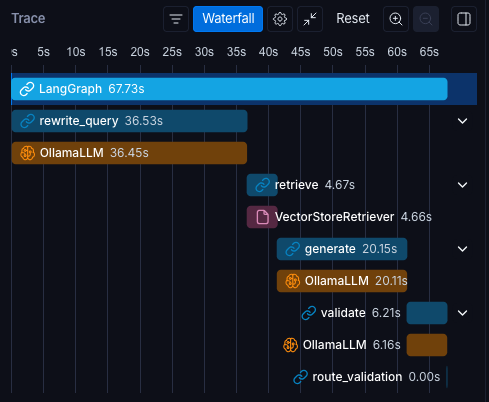Select the rewrite_query 36.53s span bar

129,121
